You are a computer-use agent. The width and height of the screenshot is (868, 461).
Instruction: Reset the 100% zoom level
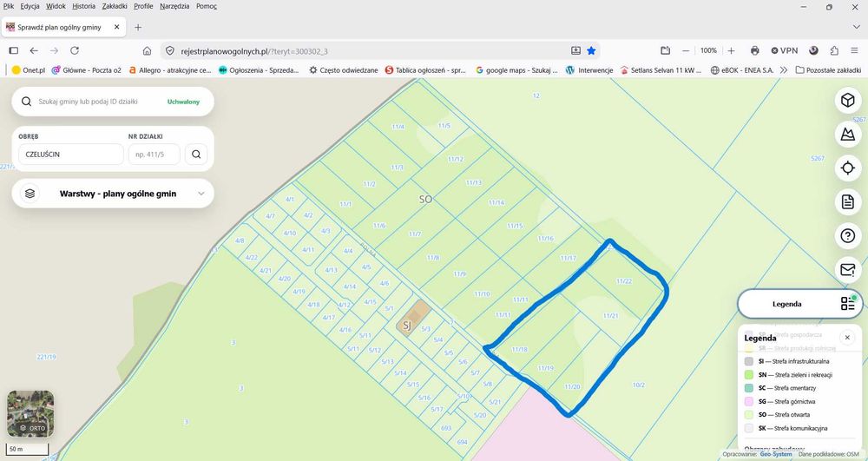click(708, 50)
